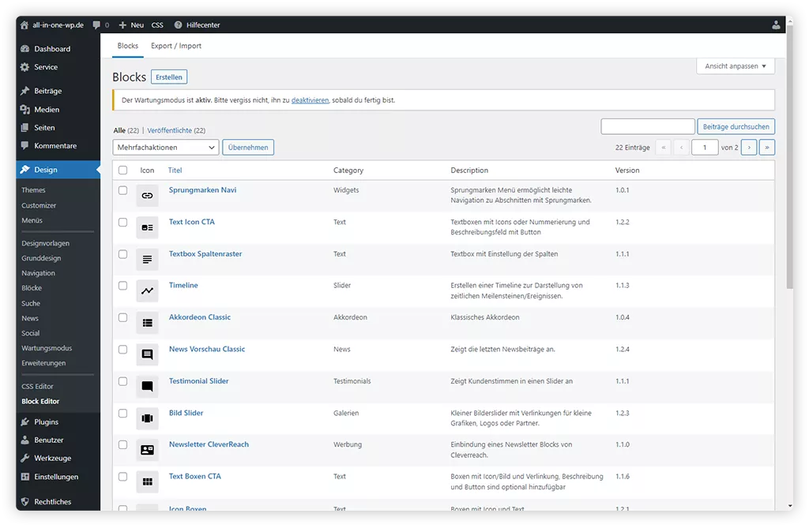This screenshot has width=809, height=532.
Task: Click the Sprungmarken Navi link icon
Action: tap(147, 195)
